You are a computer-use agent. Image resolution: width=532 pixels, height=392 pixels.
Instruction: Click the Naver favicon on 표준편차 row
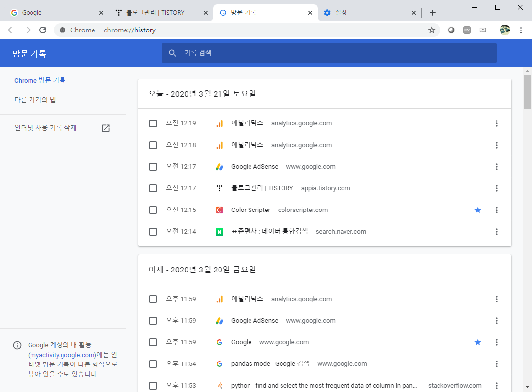[219, 232]
